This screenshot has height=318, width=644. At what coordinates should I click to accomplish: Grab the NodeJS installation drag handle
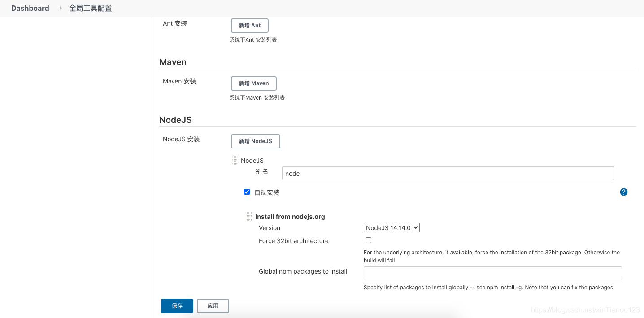tap(235, 161)
